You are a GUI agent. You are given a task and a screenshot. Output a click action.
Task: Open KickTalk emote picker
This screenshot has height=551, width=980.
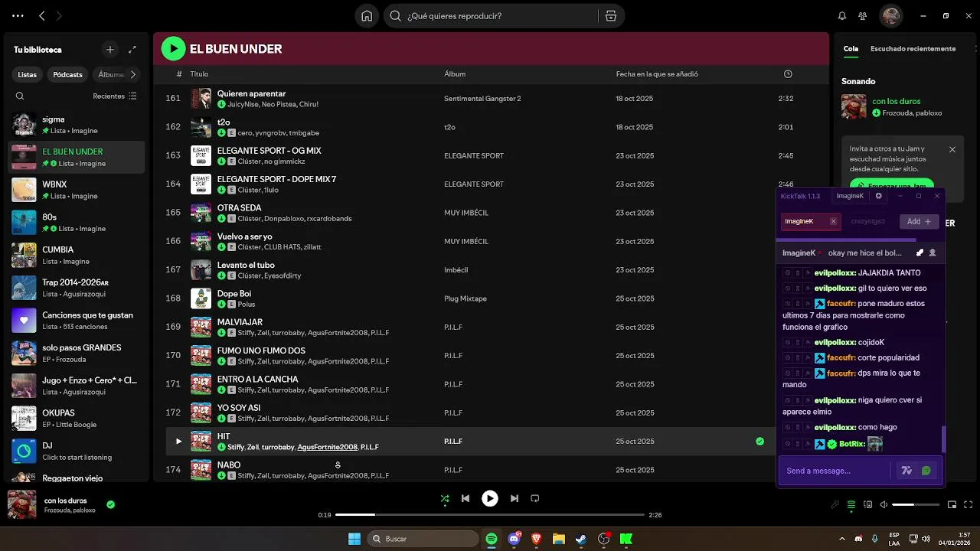click(926, 471)
